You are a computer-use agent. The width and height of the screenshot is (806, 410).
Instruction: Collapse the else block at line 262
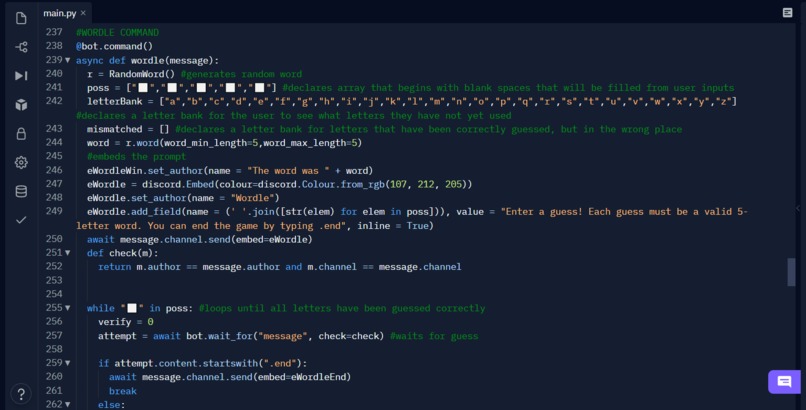click(67, 404)
